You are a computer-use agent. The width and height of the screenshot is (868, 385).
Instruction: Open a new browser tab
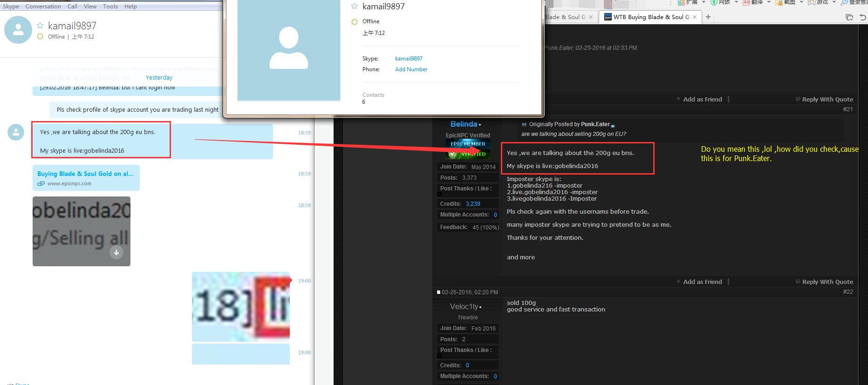(708, 17)
